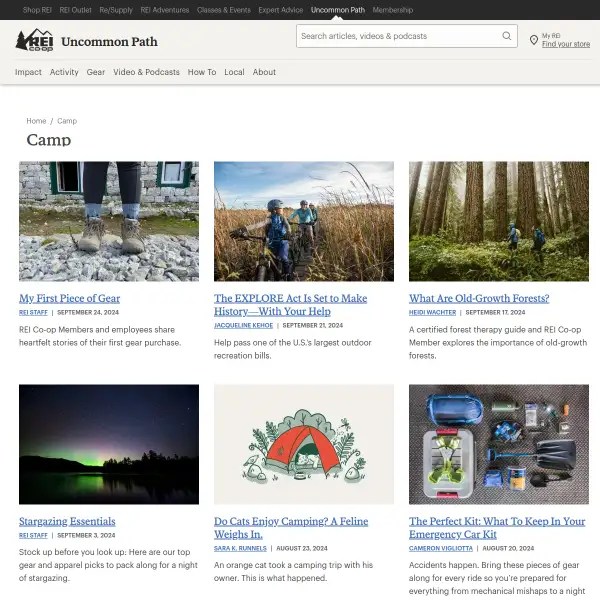This screenshot has width=600, height=600.
Task: Open the orange tent illustration thumbnail
Action: click(304, 444)
